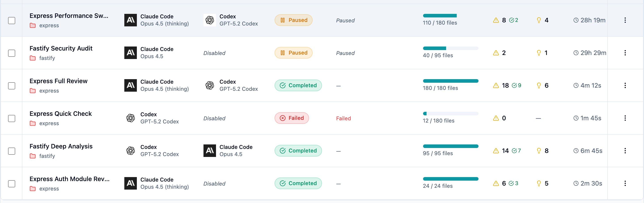Click the Paused badge on Fastify Security Audit
The height and width of the screenshot is (203, 644).
(293, 53)
